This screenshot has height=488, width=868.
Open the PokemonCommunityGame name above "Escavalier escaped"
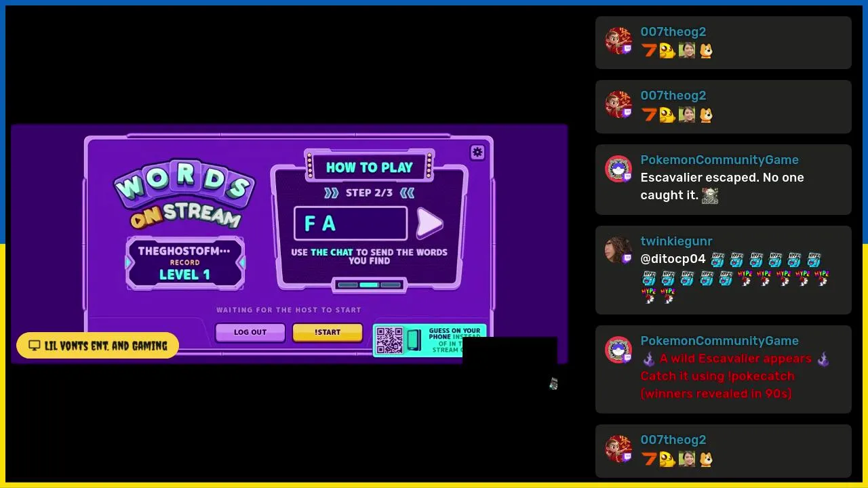tap(719, 160)
